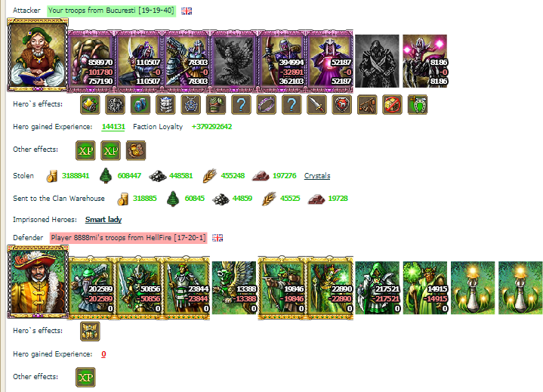Click the amulet necklace hero effect icon
The height and width of the screenshot is (392, 543).
(x=191, y=104)
